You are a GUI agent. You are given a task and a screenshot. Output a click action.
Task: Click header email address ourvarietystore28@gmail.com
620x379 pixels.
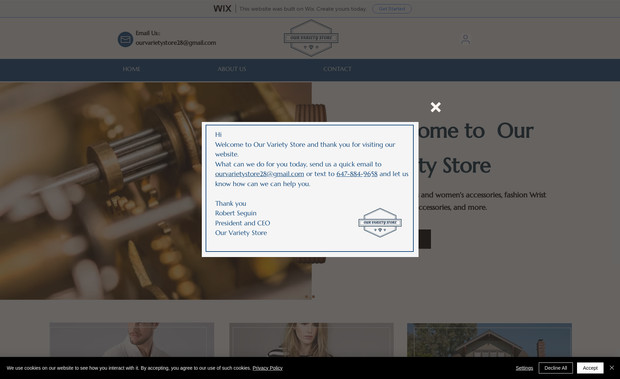coord(176,43)
